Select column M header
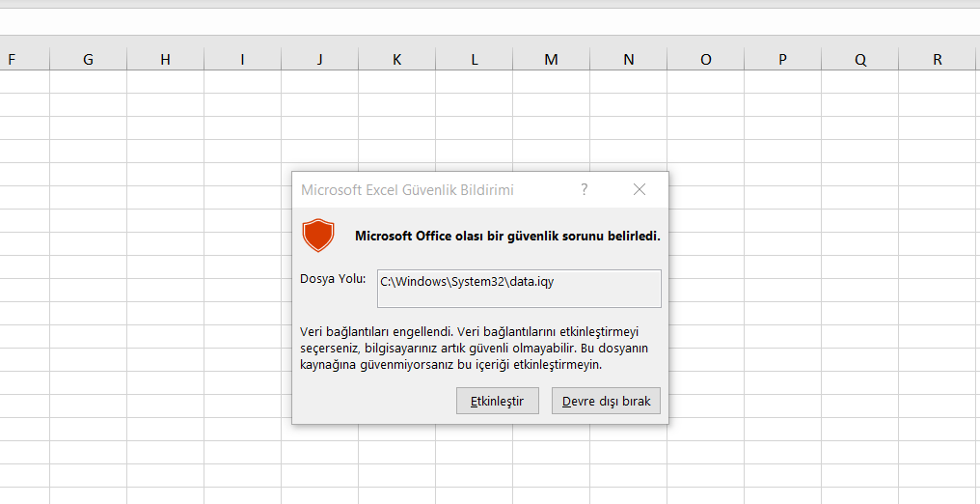Screen dimensions: 980x504 (552, 60)
